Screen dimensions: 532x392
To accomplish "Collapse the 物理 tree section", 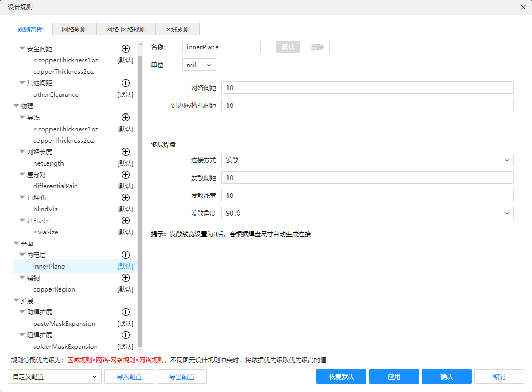I will [x=16, y=106].
